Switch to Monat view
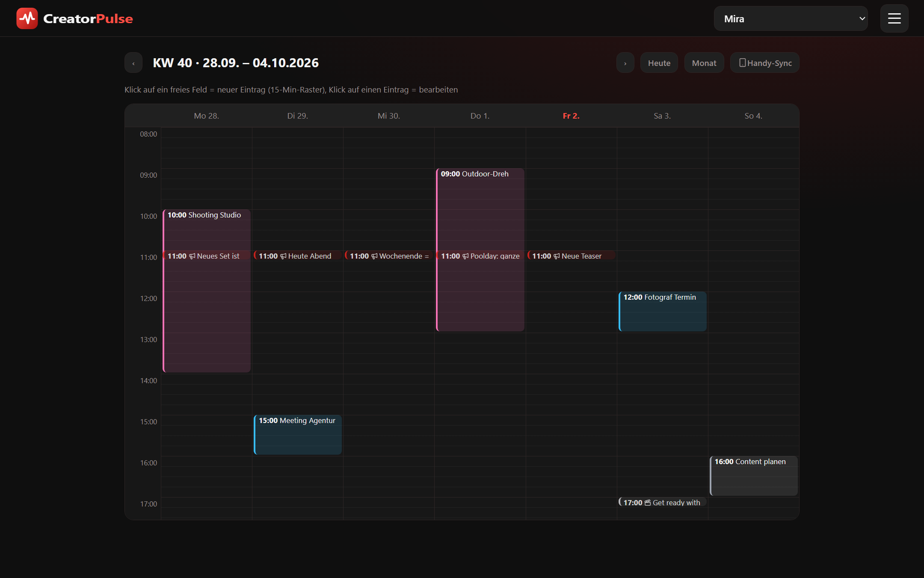 [704, 63]
